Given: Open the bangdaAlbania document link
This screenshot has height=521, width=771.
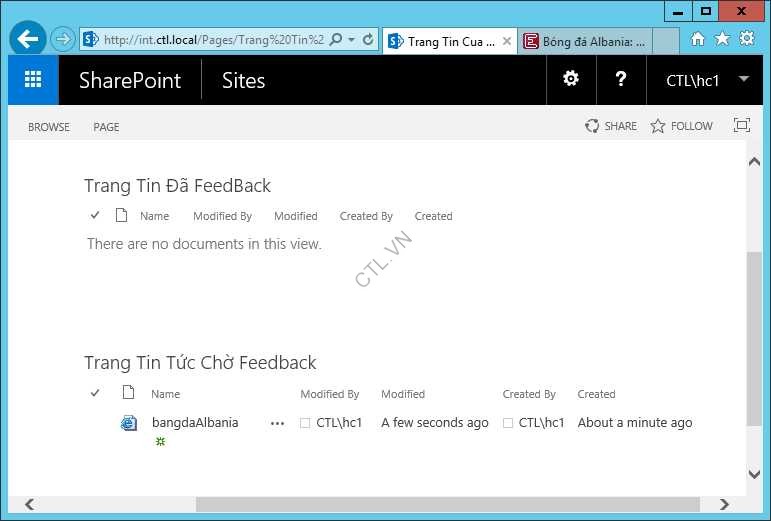Looking at the screenshot, I should pos(195,422).
